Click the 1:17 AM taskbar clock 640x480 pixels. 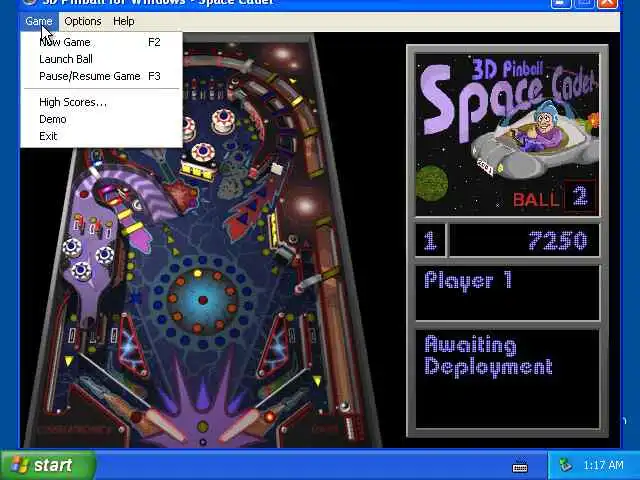tap(603, 465)
